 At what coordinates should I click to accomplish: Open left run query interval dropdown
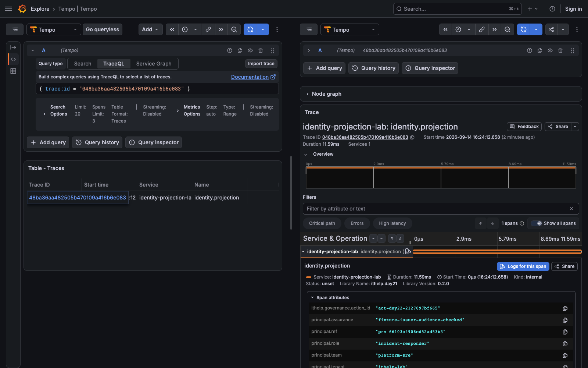pos(263,29)
